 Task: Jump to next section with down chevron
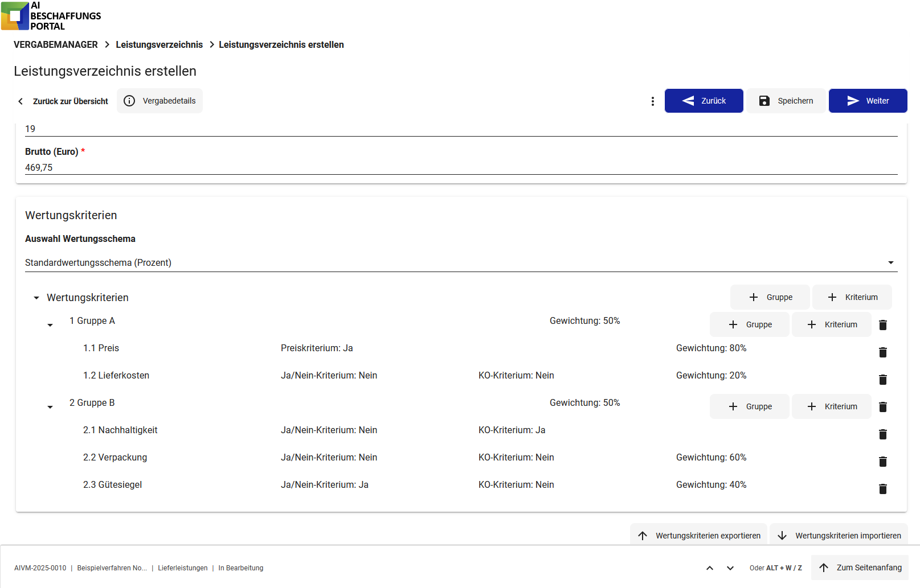tap(730, 568)
